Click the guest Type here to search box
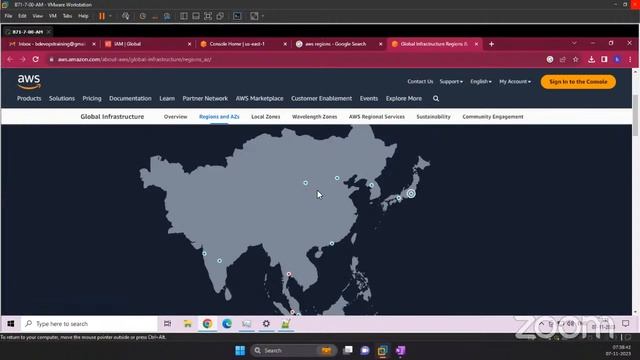This screenshot has width=640, height=360. coord(89,324)
